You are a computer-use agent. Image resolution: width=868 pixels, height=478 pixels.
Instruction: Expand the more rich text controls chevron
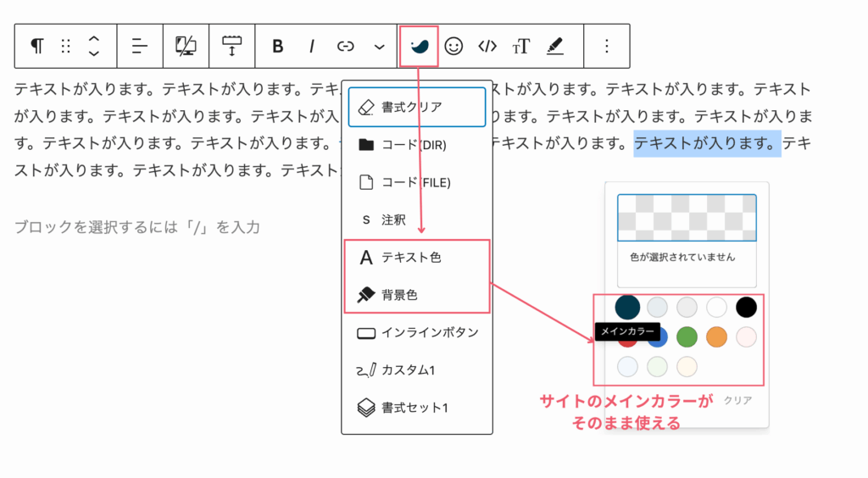pyautogui.click(x=379, y=47)
